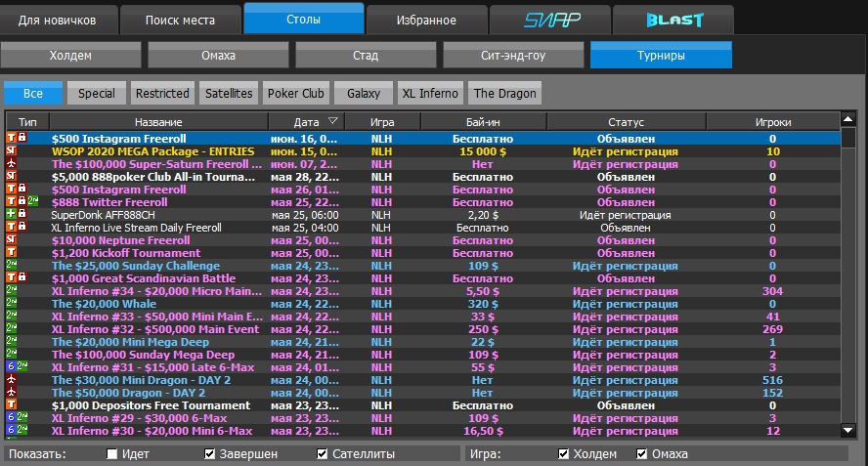The height and width of the screenshot is (466, 868).
Task: Open the Поиск места tab
Action: click(x=181, y=20)
